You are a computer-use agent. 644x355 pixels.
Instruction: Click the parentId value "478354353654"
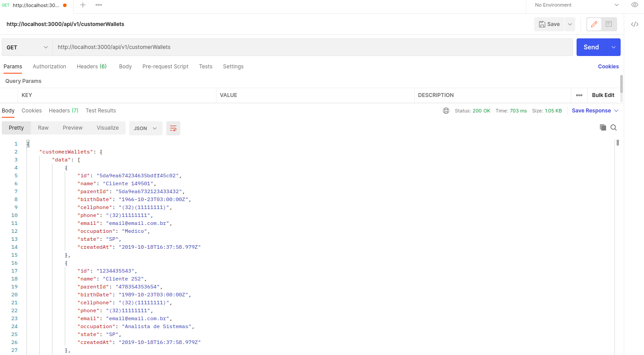click(138, 287)
